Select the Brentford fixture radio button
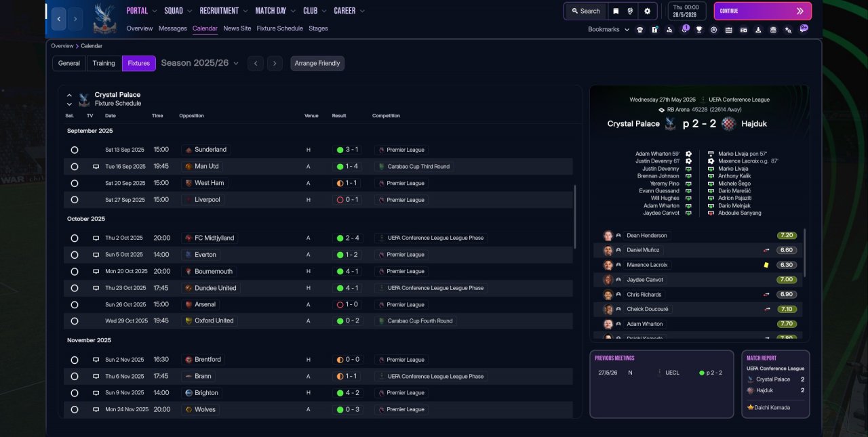Screen dimensions: 868x437 75,360
